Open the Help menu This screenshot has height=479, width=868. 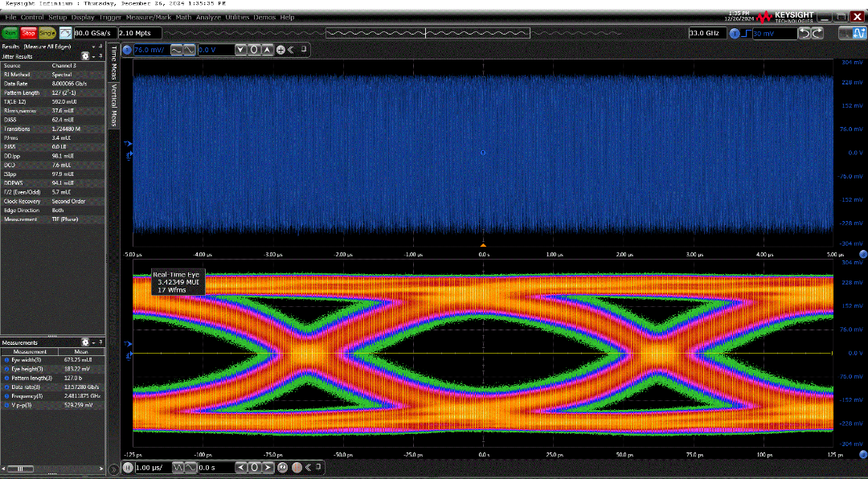[287, 17]
